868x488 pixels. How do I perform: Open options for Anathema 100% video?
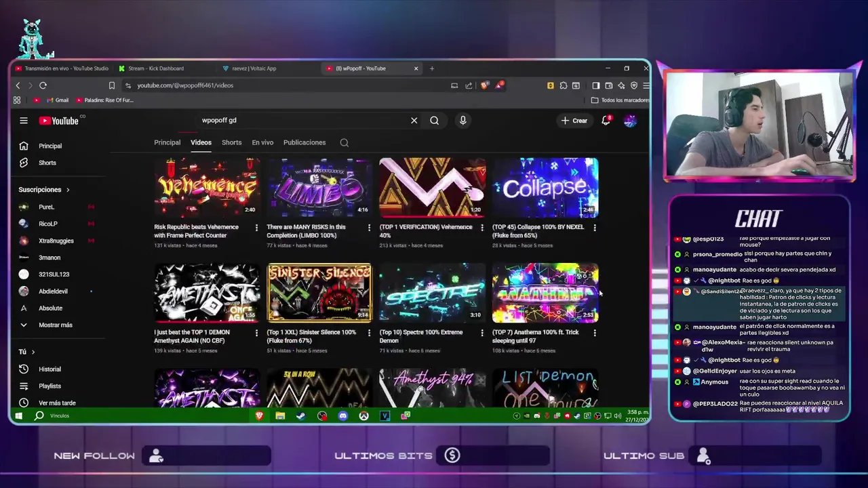click(595, 333)
